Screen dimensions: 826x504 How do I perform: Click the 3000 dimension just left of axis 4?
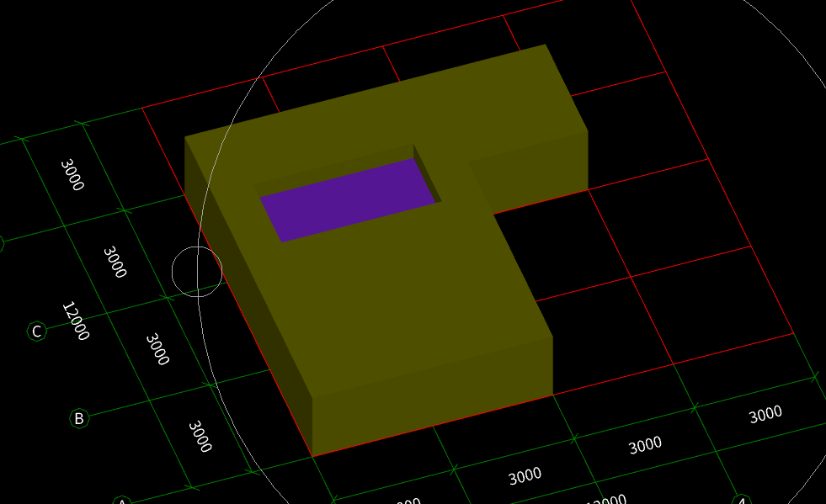click(645, 446)
